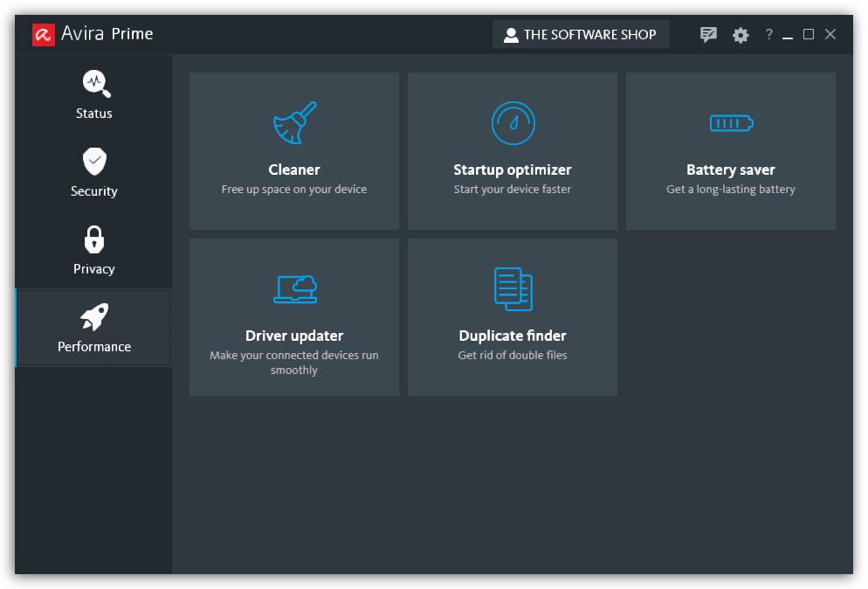Minimize the Avira Prime window
The width and height of the screenshot is (868, 589).
pos(788,36)
